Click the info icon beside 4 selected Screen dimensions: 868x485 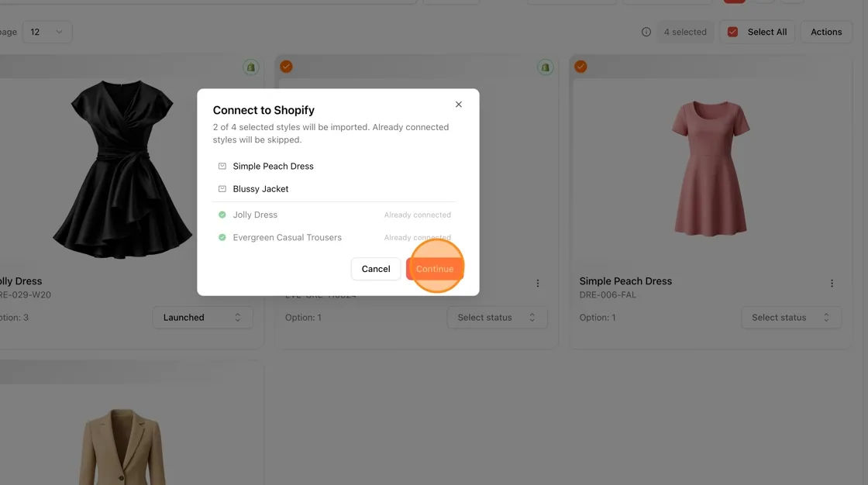[646, 32]
